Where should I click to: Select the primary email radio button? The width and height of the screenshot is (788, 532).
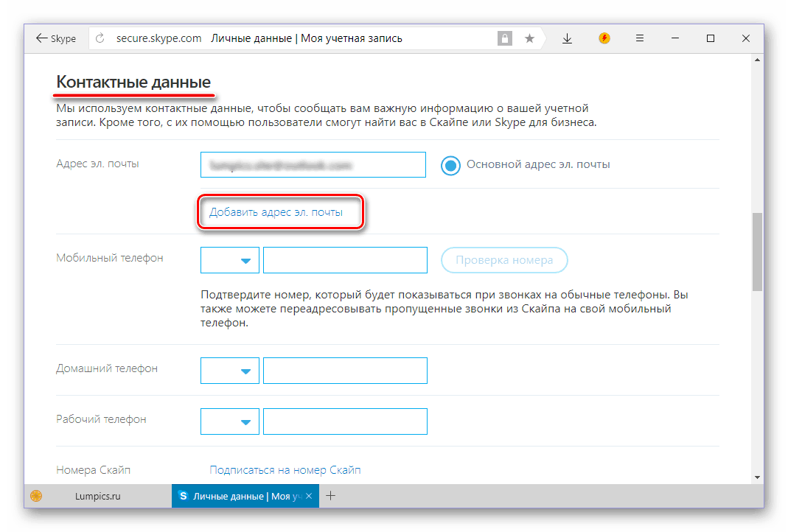point(450,165)
